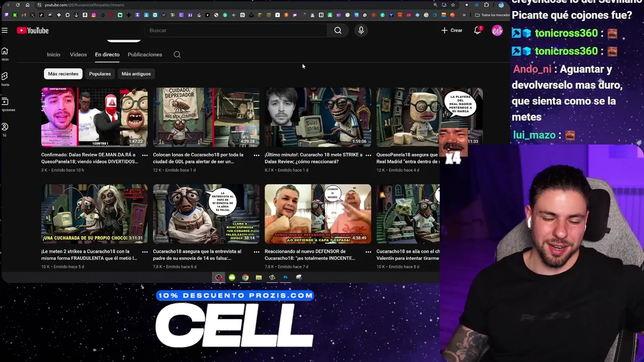Image resolution: width=644 pixels, height=362 pixels.
Task: Click Ando_ni username in chat overlay
Action: click(x=532, y=69)
